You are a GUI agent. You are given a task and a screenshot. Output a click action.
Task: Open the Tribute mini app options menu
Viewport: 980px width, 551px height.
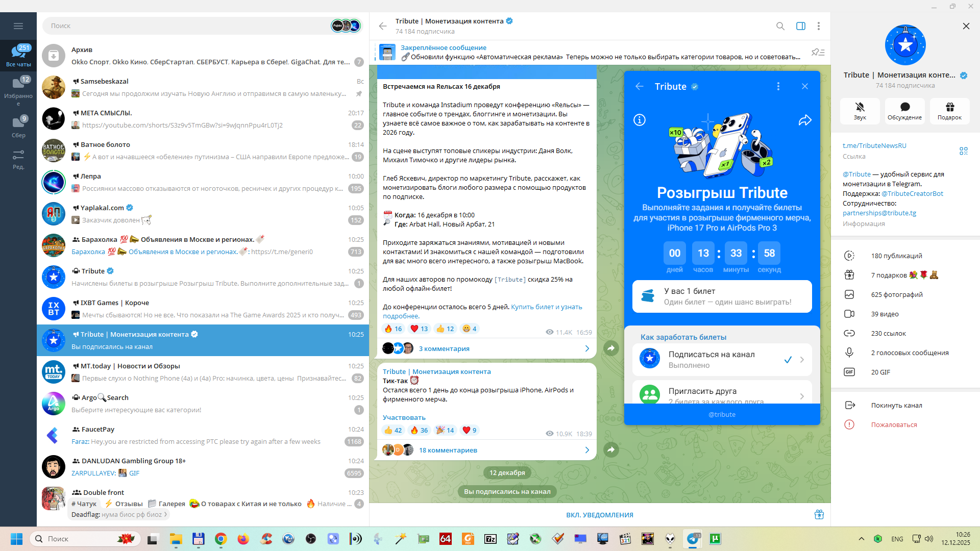pos(778,87)
